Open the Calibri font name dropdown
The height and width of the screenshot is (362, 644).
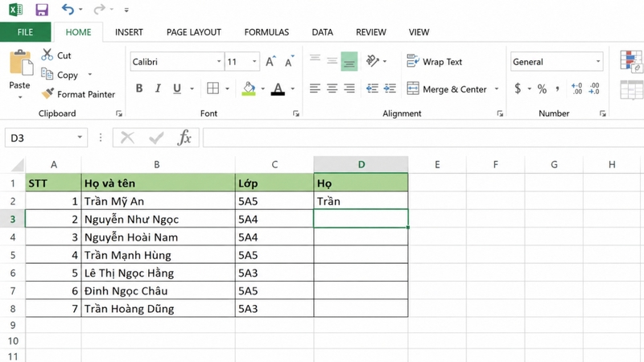click(219, 62)
